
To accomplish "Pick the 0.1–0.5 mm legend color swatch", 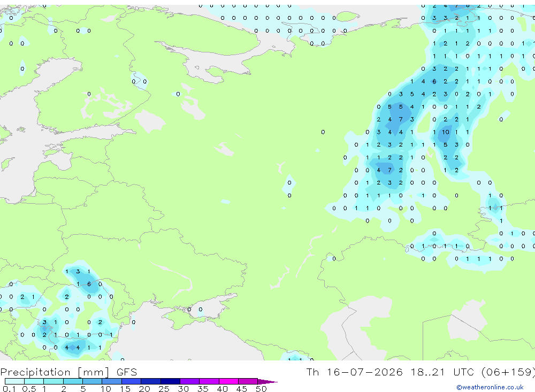I will pyautogui.click(x=14, y=381).
